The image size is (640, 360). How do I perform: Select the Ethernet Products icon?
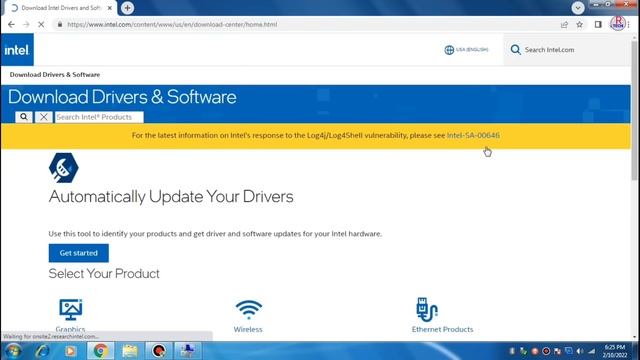(427, 309)
